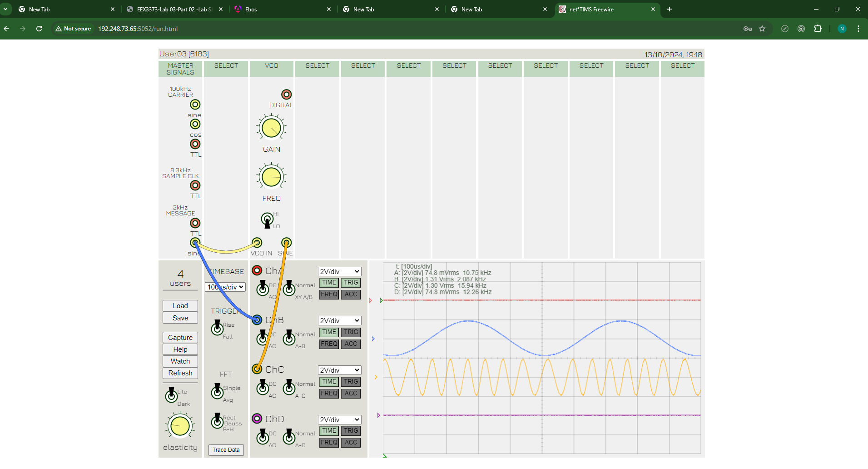This screenshot has height=469, width=868.
Task: Open the browser extensions puzzle icon
Action: 818,29
